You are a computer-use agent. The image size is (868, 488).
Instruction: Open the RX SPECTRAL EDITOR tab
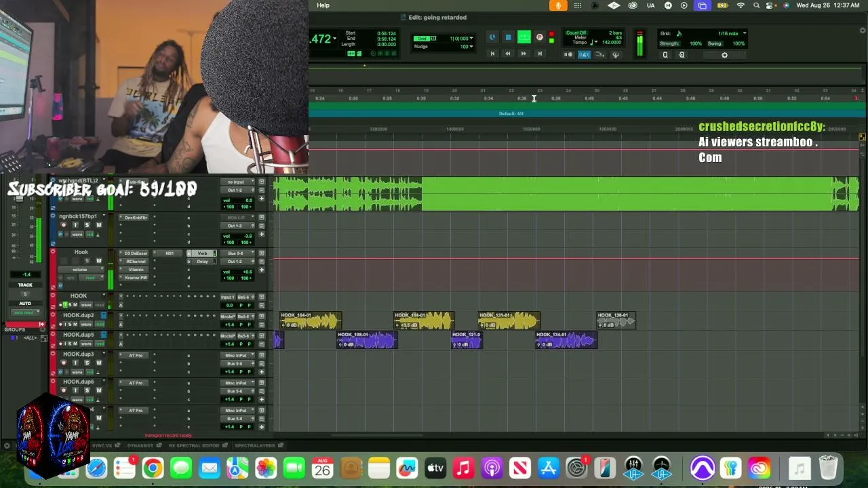click(194, 445)
